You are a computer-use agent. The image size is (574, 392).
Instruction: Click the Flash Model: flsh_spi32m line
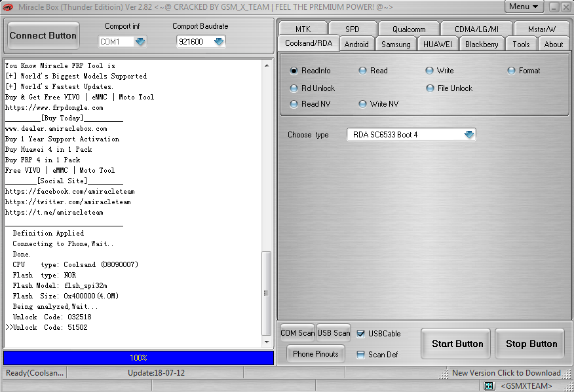[60, 285]
